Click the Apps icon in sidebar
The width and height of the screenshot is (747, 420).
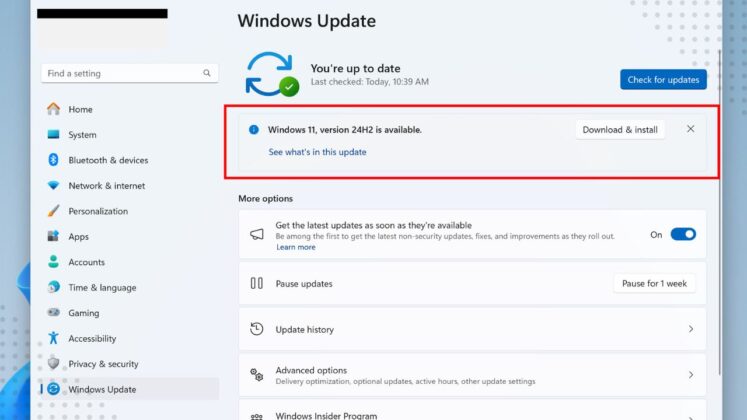(x=53, y=236)
